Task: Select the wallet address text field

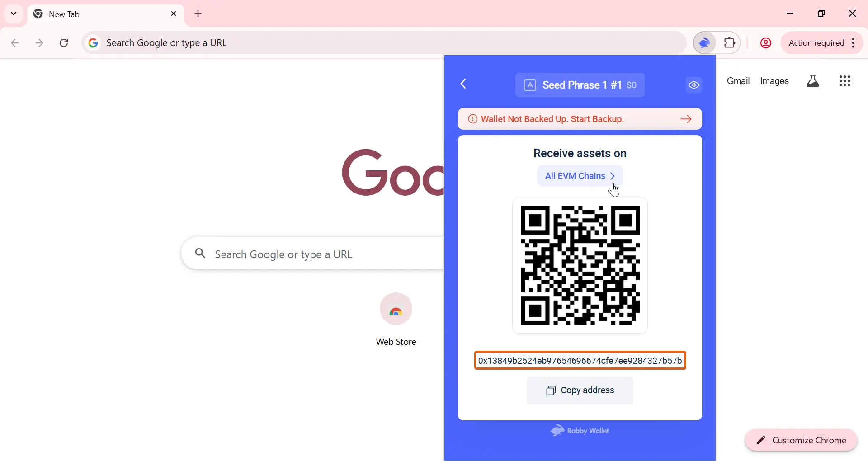Action: pos(580,361)
